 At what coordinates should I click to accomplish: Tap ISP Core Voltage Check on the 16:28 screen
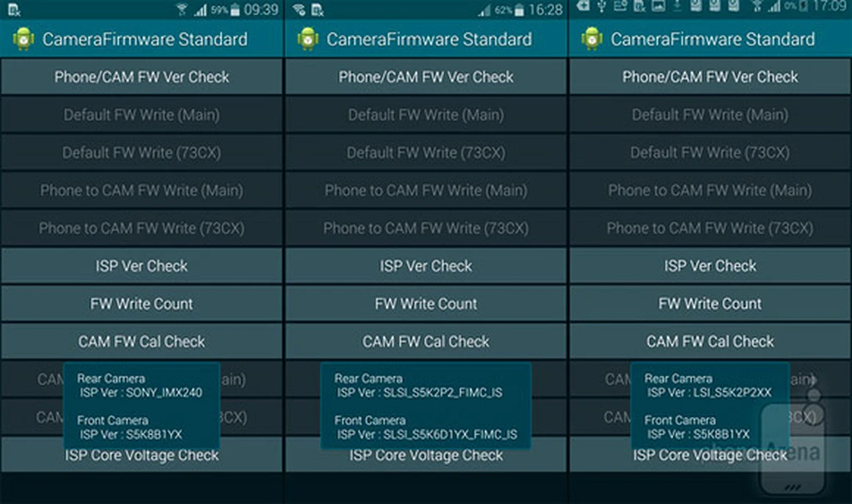tap(425, 456)
